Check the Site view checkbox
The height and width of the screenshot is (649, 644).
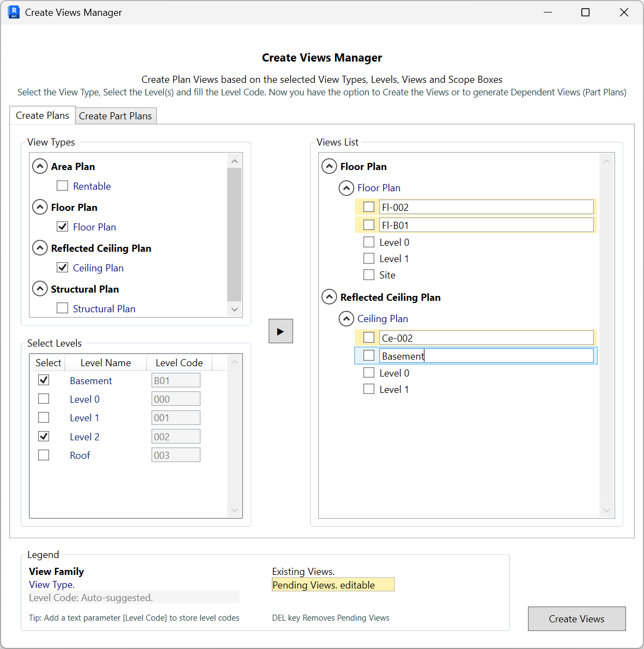coord(369,274)
